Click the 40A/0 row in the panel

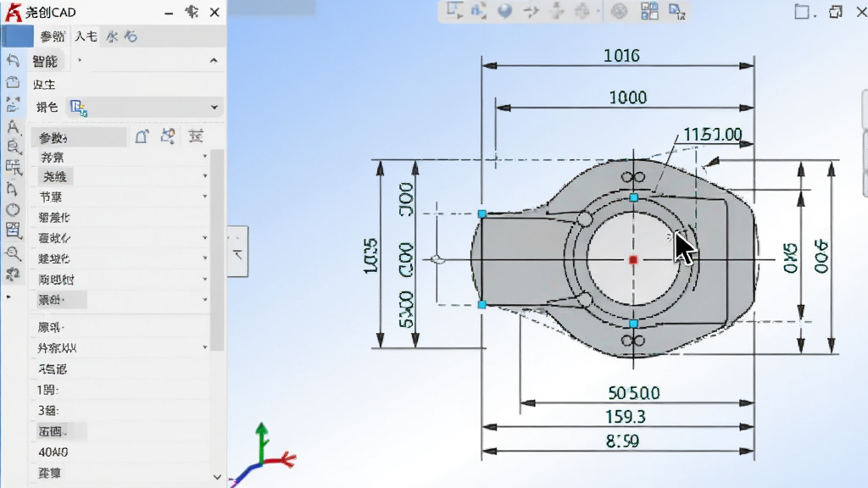click(x=119, y=452)
